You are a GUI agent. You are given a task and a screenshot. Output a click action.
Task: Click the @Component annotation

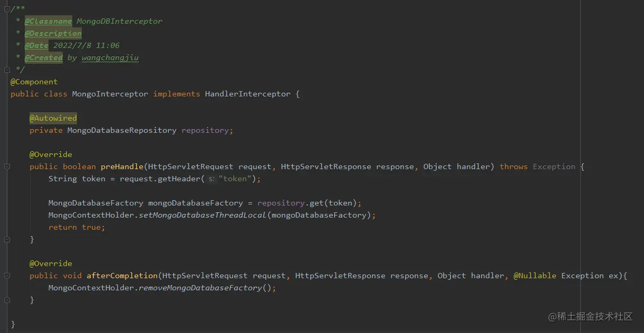tap(34, 82)
